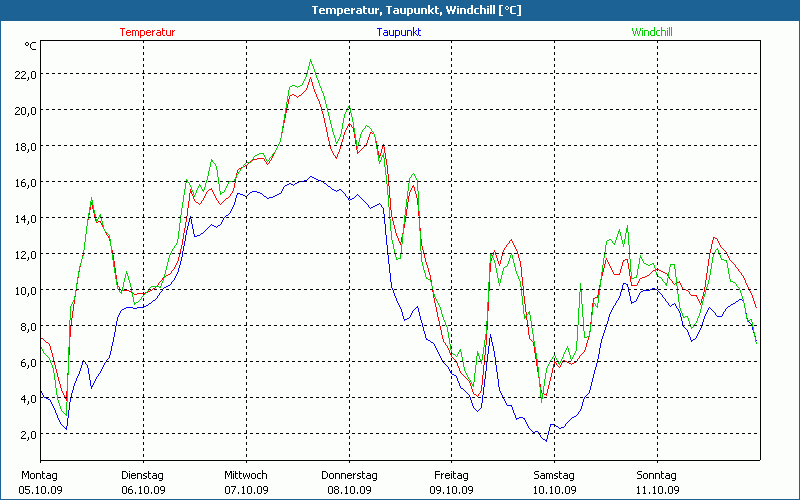Click the '6,0' y-axis value
Image resolution: width=800 pixels, height=500 pixels.
(28, 362)
